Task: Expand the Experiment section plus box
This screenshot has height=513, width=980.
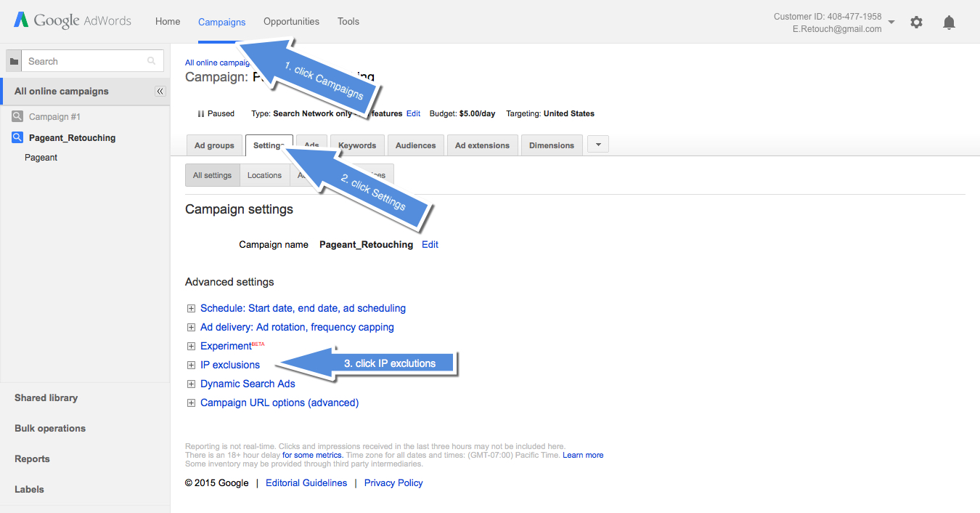Action: click(x=191, y=346)
